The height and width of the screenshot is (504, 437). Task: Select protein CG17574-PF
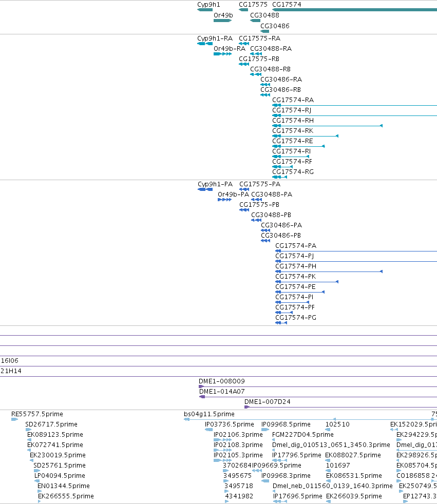tap(284, 313)
